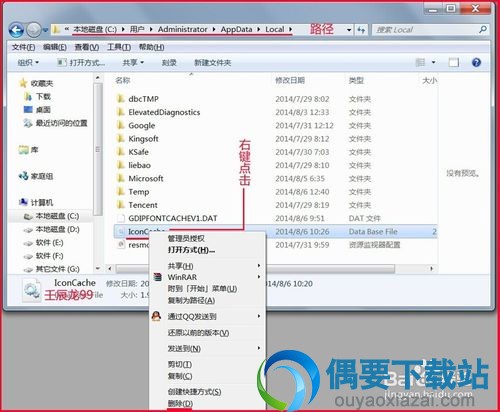Viewport: 500px width, 412px height.
Task: Click the horizontal scrollbar right arrow
Action: pos(432,268)
